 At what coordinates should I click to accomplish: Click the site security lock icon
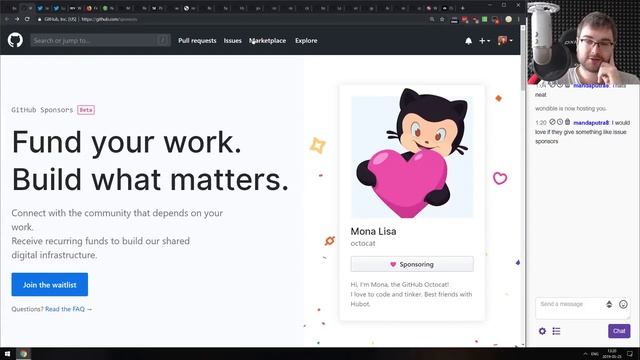39,19
